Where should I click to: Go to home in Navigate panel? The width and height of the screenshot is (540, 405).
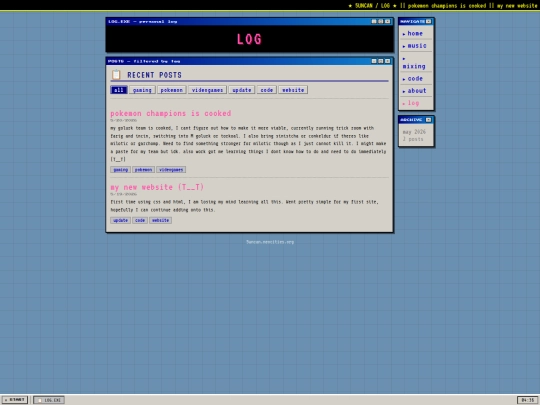tap(416, 33)
